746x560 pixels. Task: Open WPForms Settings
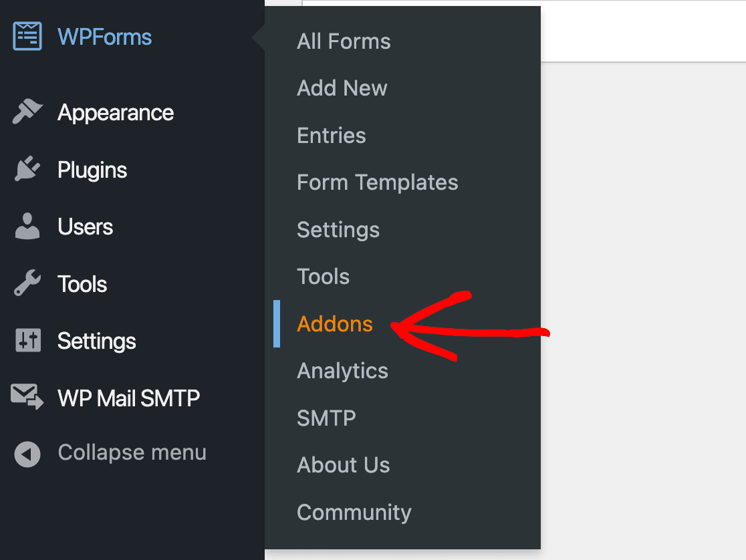point(338,229)
